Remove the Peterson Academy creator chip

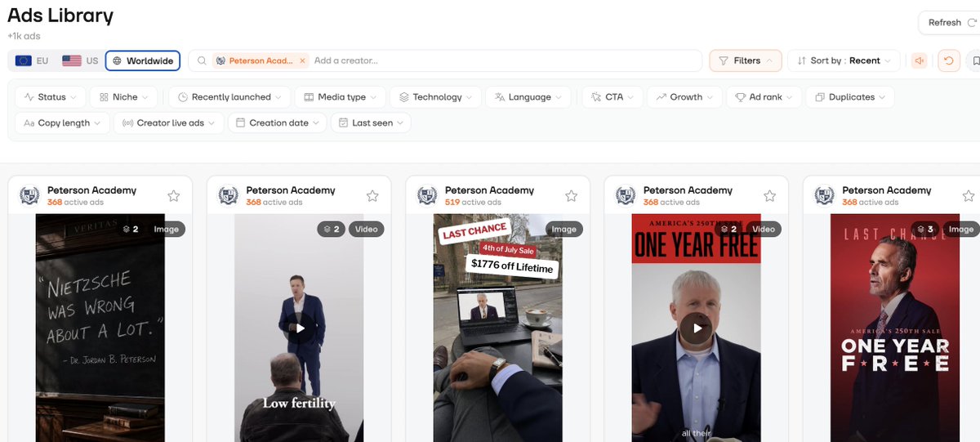(x=302, y=60)
